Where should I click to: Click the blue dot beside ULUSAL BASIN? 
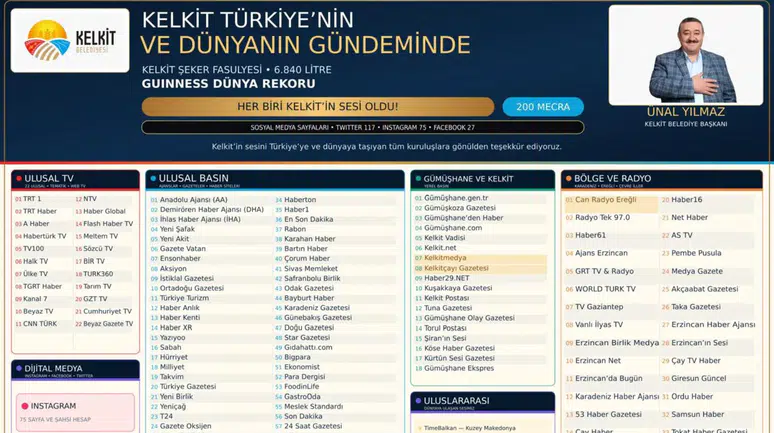pyautogui.click(x=153, y=179)
